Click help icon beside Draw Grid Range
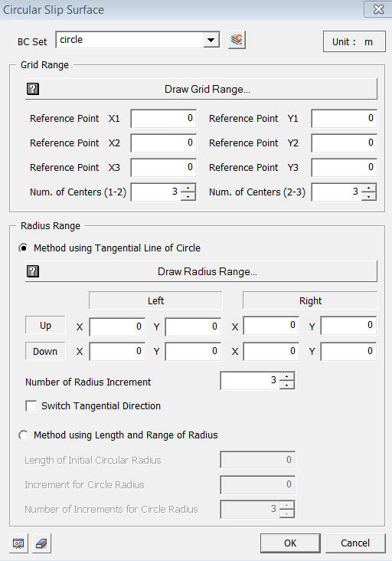The width and height of the screenshot is (392, 561). click(33, 89)
